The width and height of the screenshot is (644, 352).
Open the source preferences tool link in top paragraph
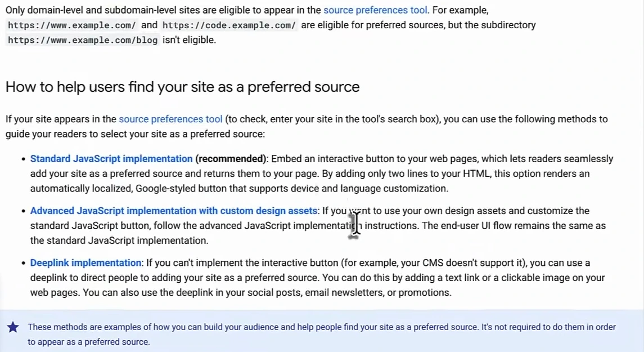pyautogui.click(x=375, y=10)
